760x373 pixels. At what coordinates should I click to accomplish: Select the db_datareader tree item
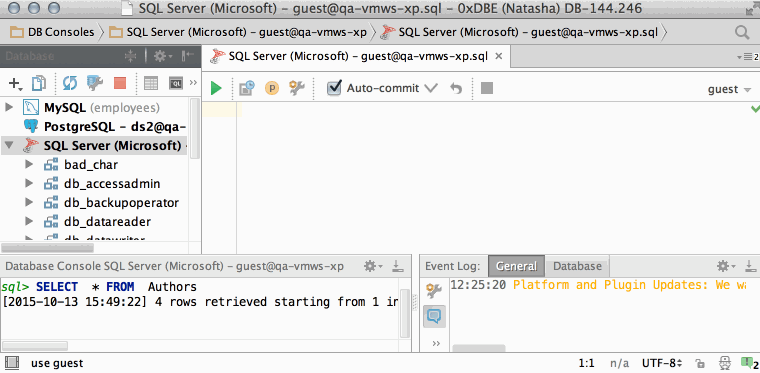click(107, 222)
